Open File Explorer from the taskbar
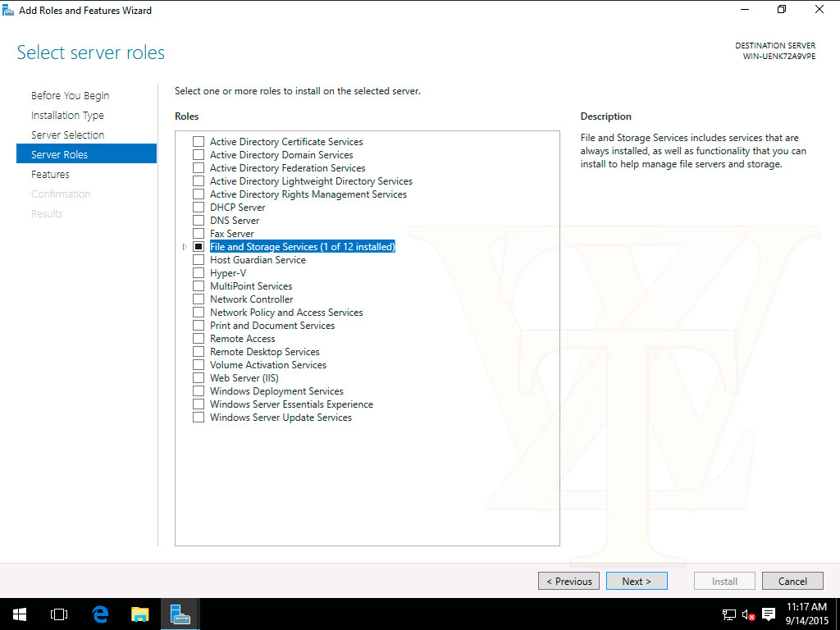 (x=140, y=614)
